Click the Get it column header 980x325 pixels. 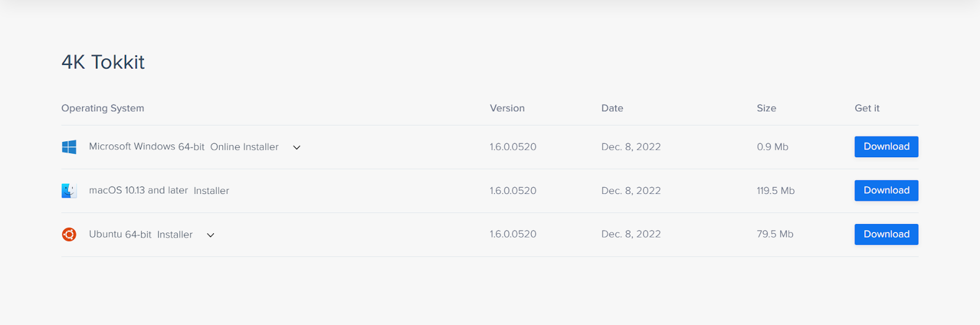click(867, 108)
